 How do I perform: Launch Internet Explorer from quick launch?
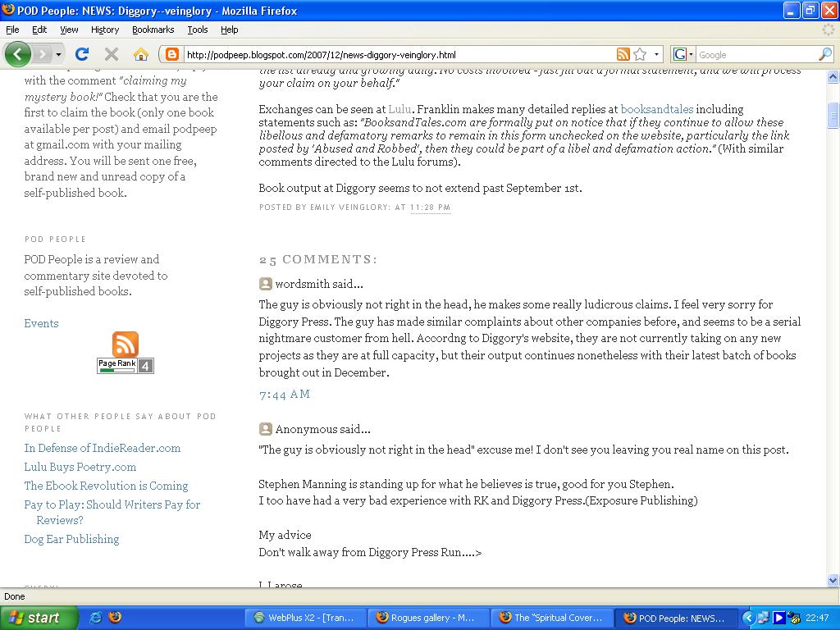coord(95,618)
